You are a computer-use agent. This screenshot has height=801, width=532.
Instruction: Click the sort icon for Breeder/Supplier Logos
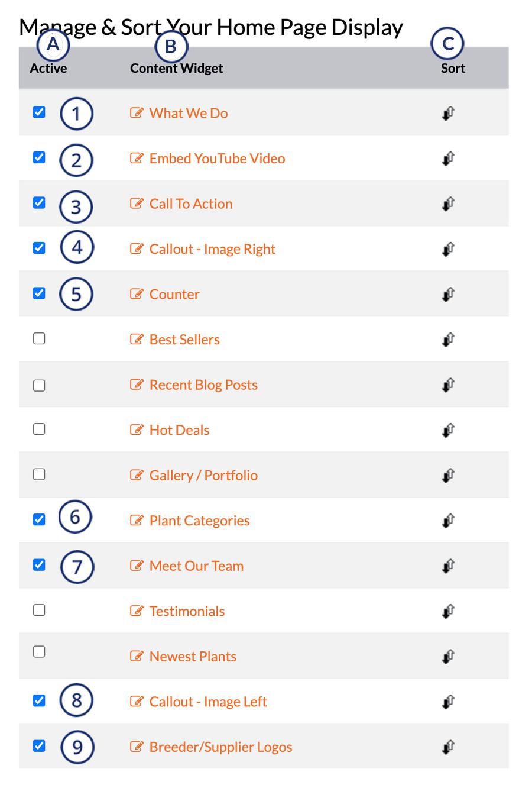(448, 747)
